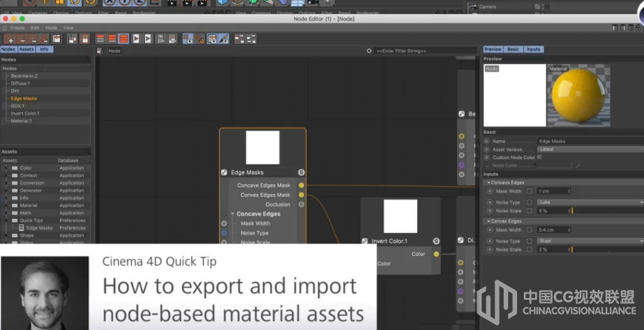The width and height of the screenshot is (644, 330).
Task: Adjust the Concave Edges Noise Scale slider
Action: click(x=608, y=211)
